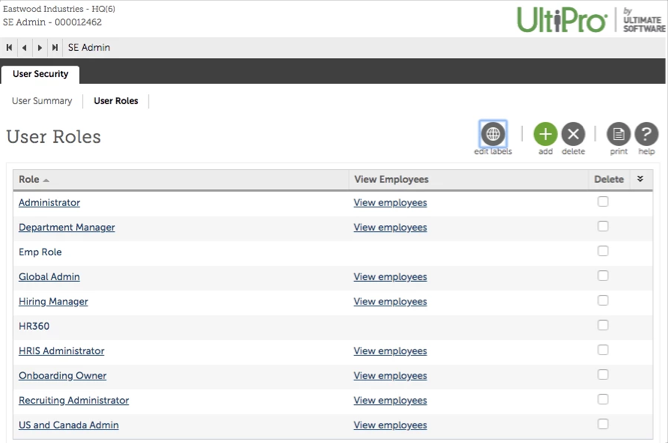668x443 pixels.
Task: Click the green add role icon
Action: (545, 134)
